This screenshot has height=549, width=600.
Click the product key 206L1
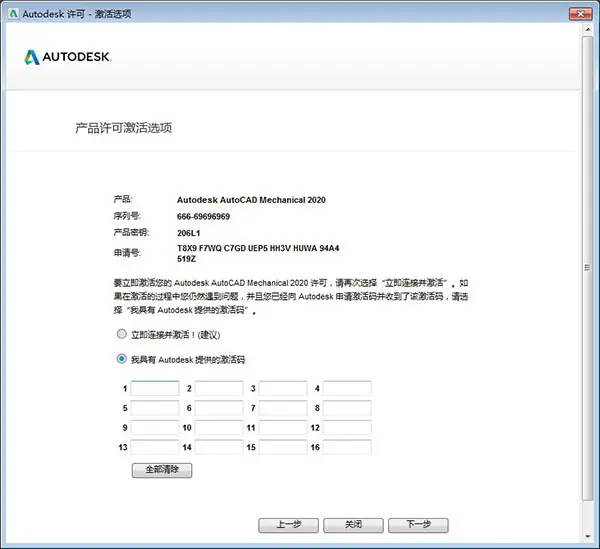(x=188, y=233)
